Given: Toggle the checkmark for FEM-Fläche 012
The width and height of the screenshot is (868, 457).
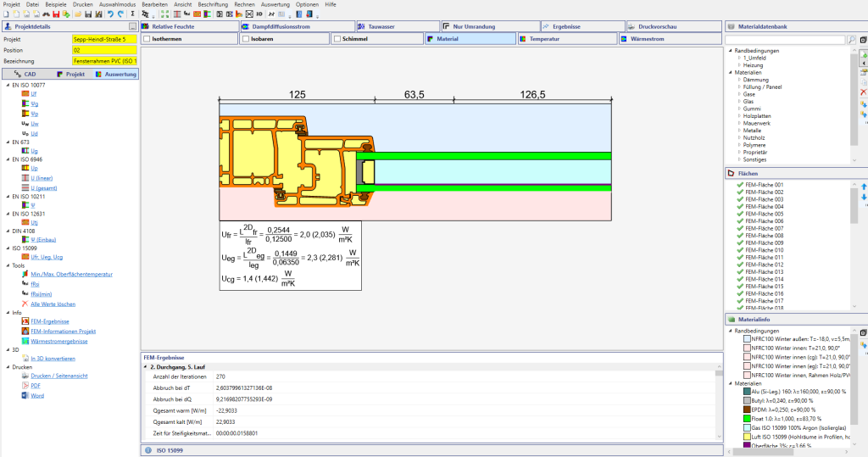Looking at the screenshot, I should (740, 265).
